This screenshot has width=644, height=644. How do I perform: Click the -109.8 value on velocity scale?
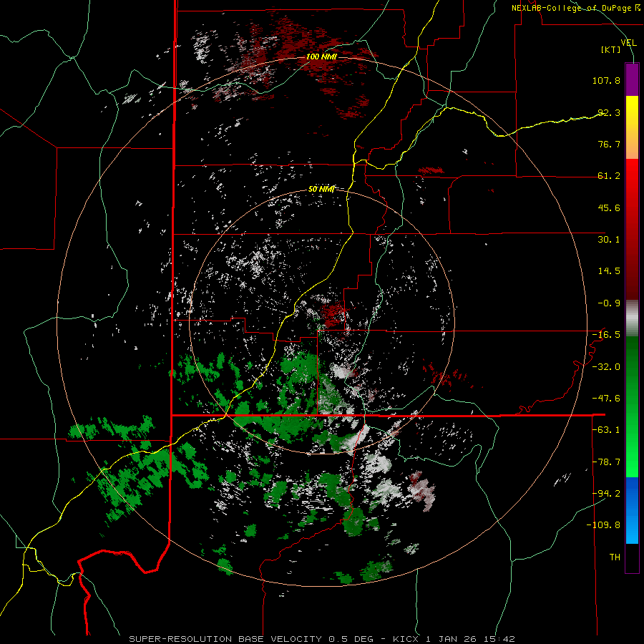(603, 525)
